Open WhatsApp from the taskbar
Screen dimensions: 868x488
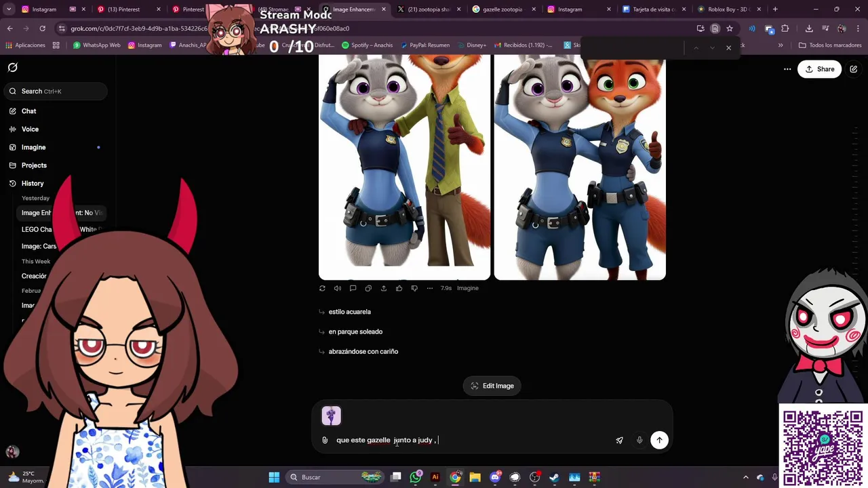(x=416, y=477)
